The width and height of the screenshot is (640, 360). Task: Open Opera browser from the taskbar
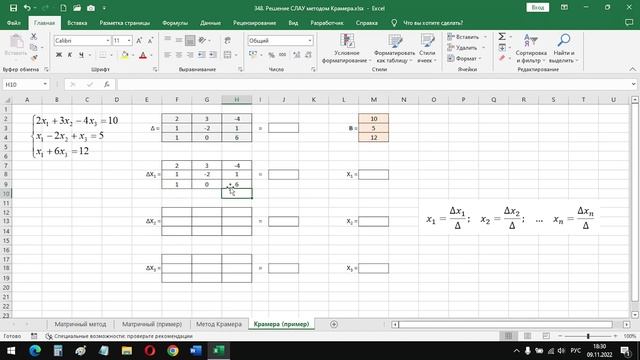click(x=150, y=351)
